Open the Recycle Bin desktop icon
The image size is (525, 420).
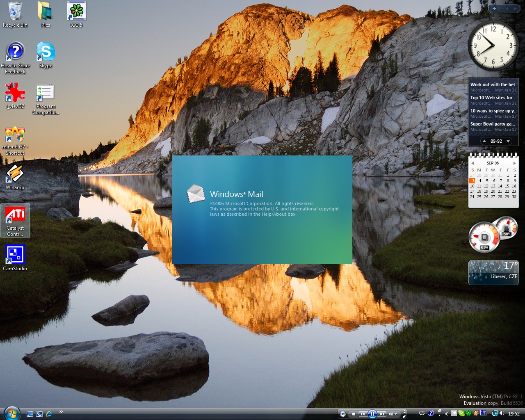click(15, 15)
